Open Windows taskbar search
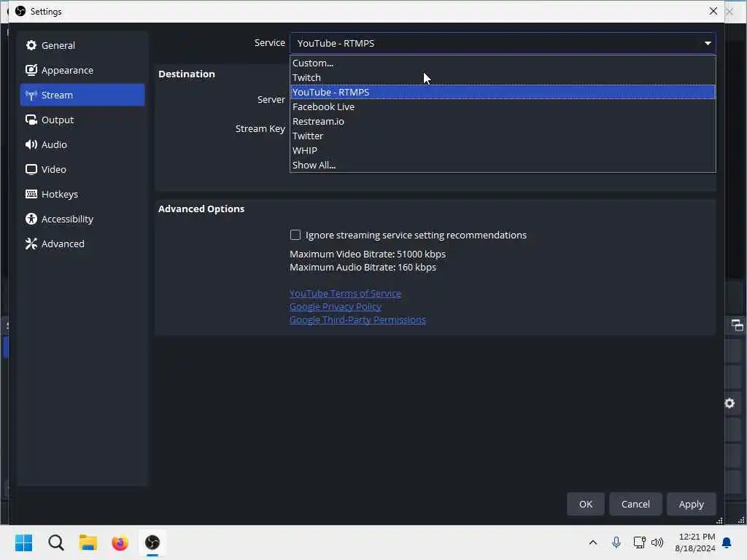747x560 pixels. [x=55, y=542]
